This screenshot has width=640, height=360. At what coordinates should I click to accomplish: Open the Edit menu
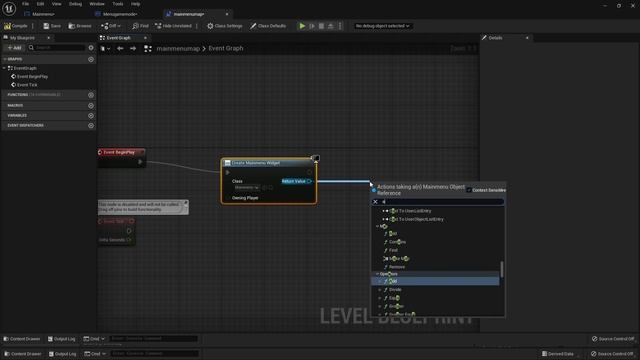[x=40, y=4]
